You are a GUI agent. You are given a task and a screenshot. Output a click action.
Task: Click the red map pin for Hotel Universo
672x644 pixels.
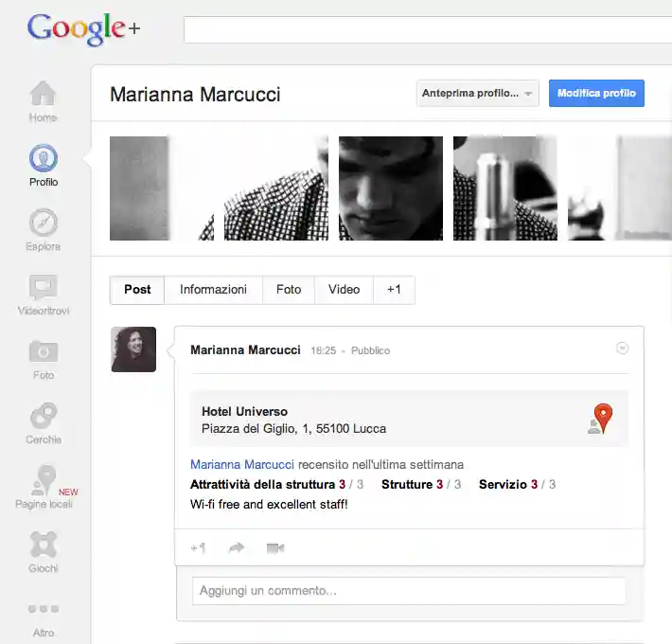(603, 418)
